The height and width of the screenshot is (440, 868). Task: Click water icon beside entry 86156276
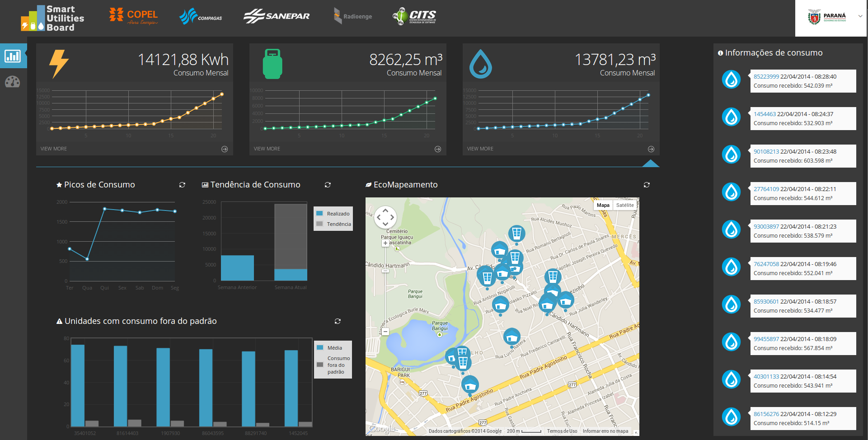[731, 417]
